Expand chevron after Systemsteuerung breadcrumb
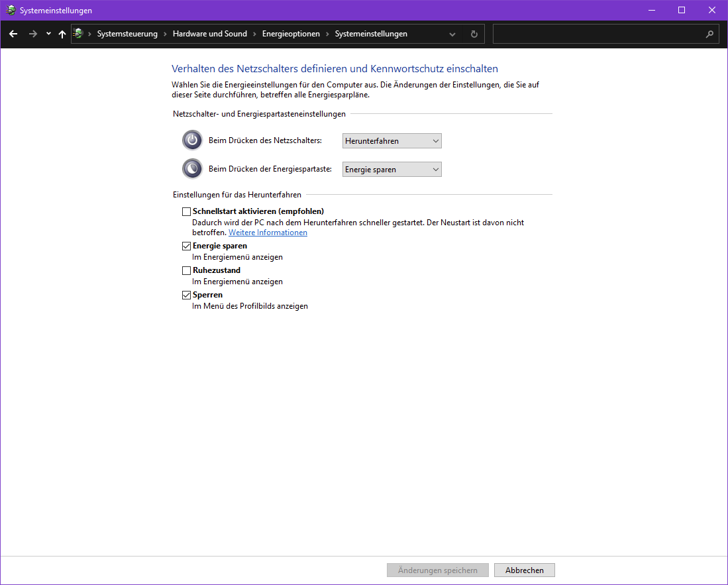 tap(165, 34)
